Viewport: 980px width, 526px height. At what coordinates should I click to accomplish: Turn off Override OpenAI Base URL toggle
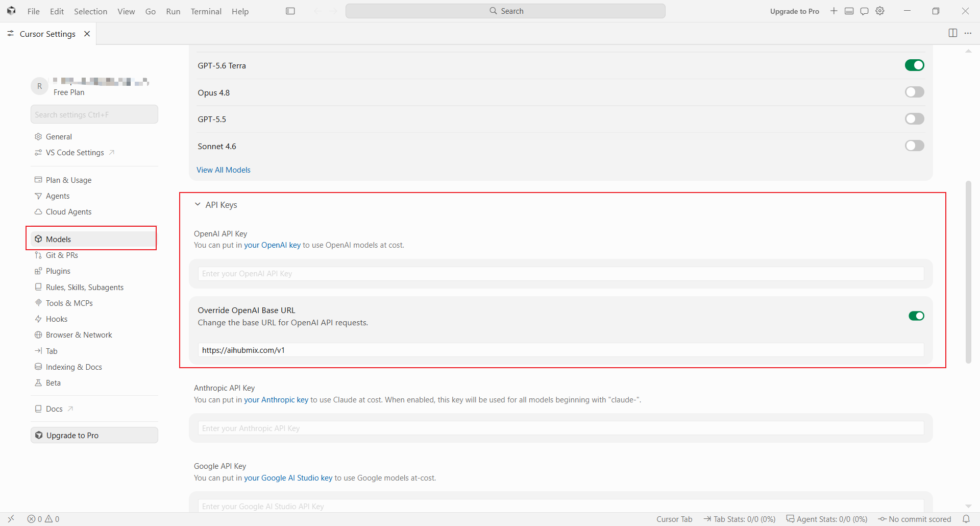coord(916,316)
